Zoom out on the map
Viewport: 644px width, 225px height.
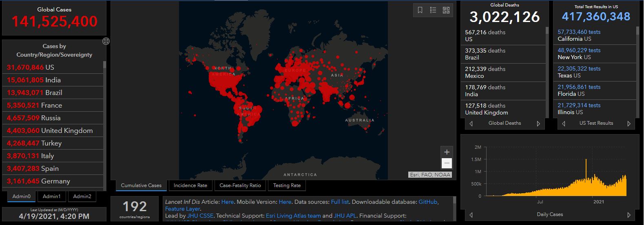447,163
